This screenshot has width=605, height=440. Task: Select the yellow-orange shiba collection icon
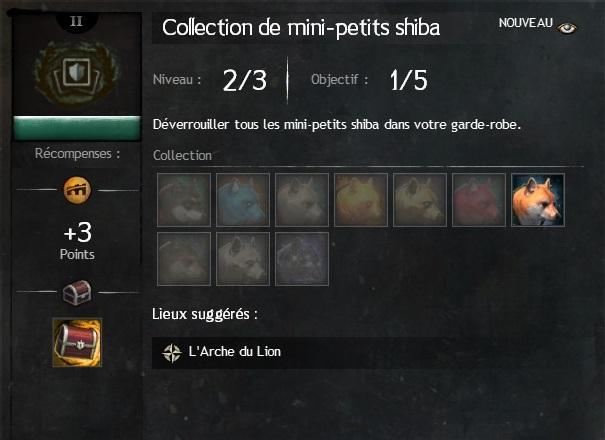tap(361, 200)
